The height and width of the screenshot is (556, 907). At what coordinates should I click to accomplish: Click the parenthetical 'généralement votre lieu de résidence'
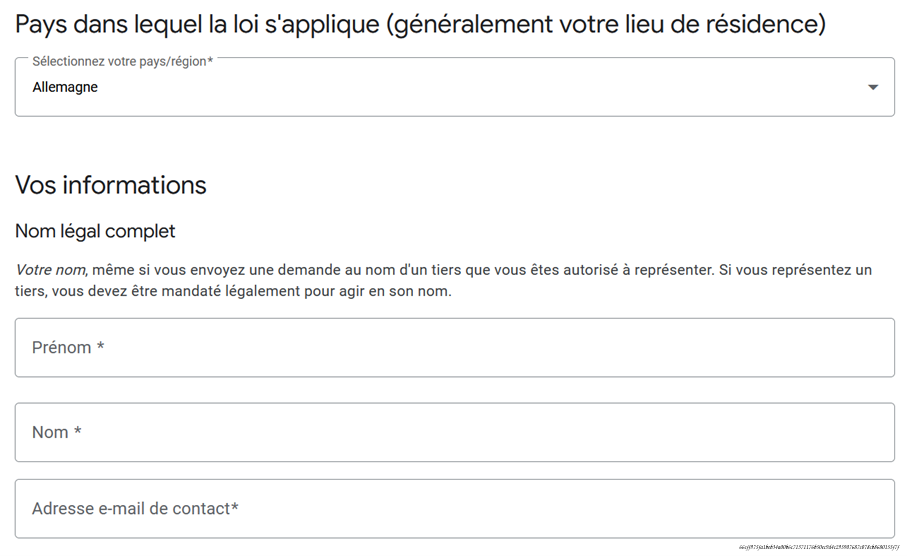tap(605, 24)
